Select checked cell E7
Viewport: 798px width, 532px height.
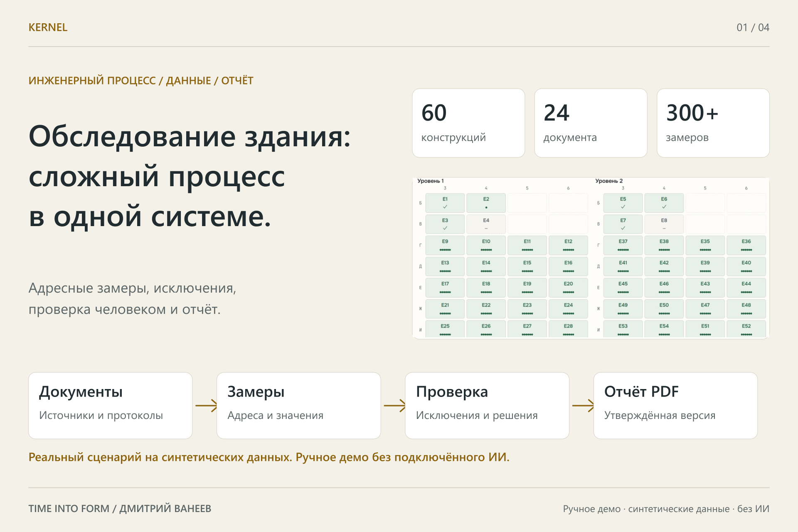coord(623,224)
